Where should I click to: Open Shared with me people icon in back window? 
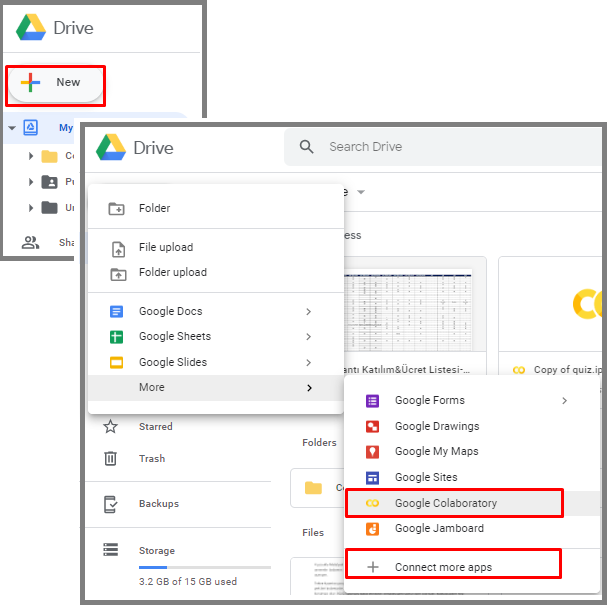(x=30, y=242)
